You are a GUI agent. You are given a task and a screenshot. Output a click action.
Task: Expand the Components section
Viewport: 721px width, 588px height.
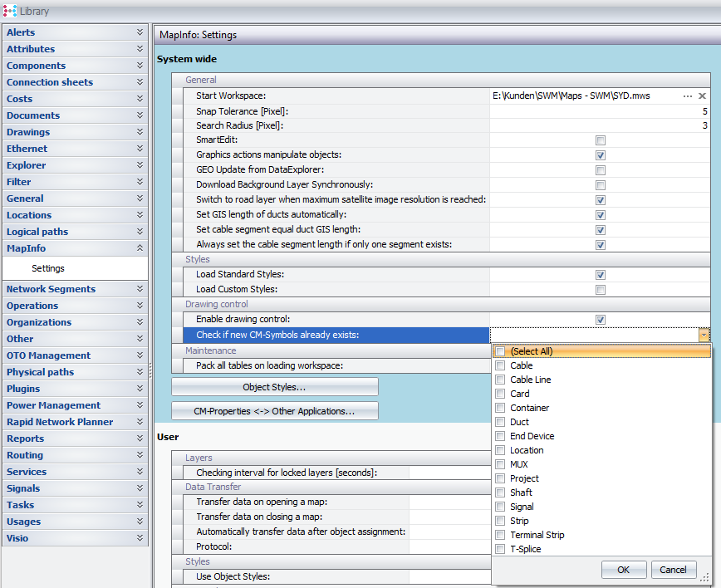coord(140,66)
